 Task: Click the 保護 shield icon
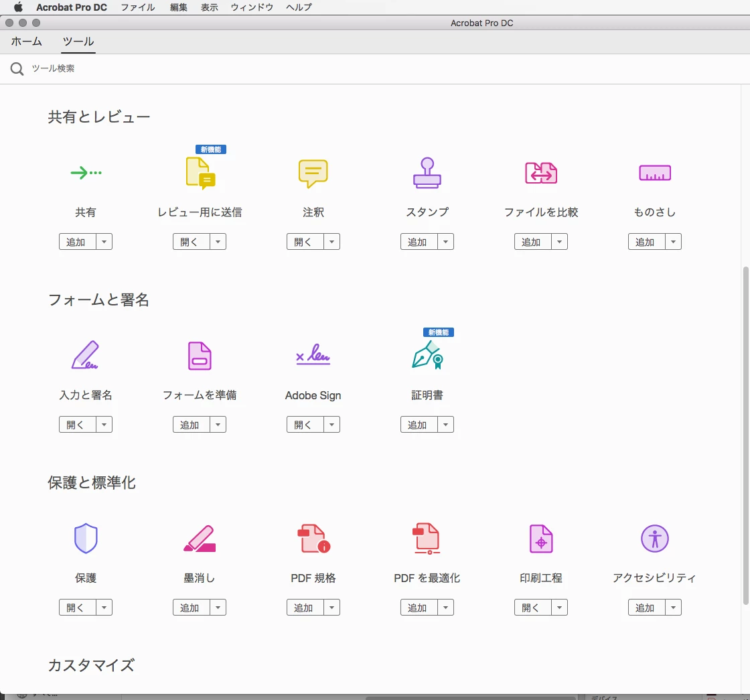click(x=86, y=539)
